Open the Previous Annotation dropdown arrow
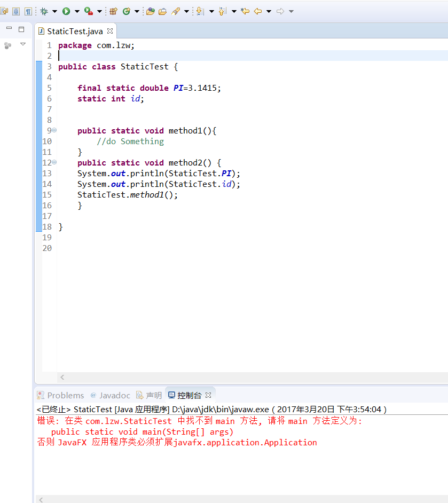Viewport: 448px width, 503px height. pos(234,11)
